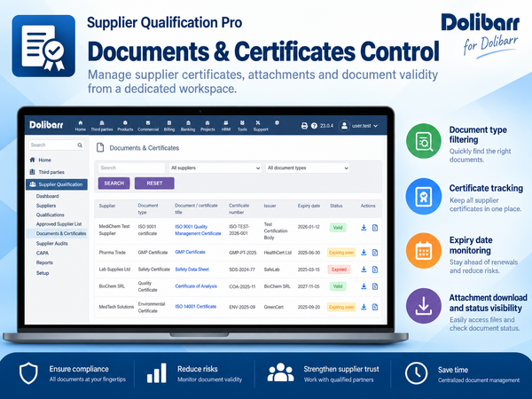Open Documents & Certificates in sidebar
Viewport: 532px width, 399px height.
61,233
